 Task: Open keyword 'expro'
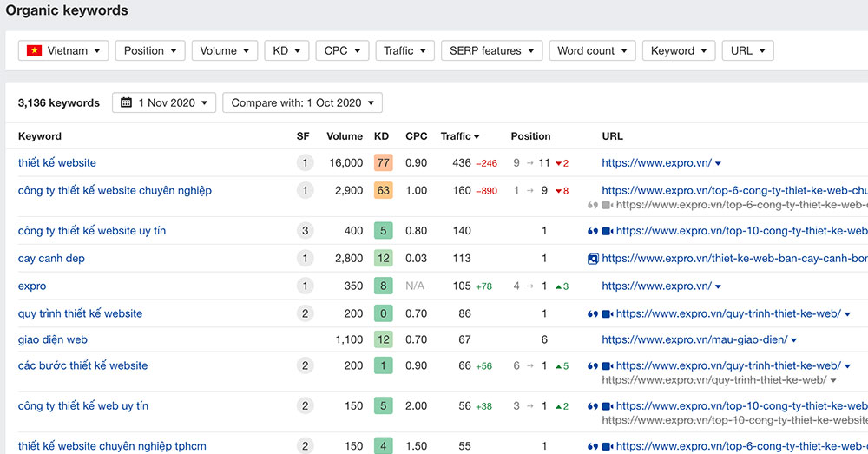[x=32, y=286]
